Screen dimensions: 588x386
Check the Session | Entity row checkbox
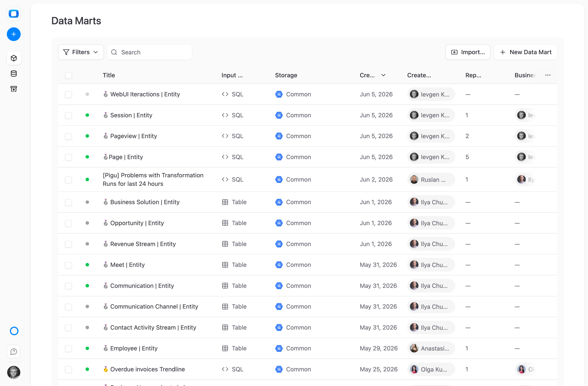click(x=68, y=116)
